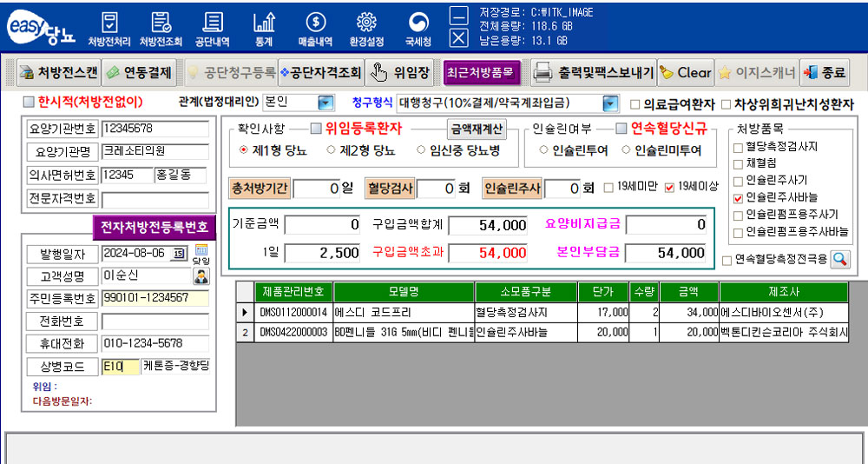Click the 처방전스캔 scan button
Screen dimensions: 868x464
coord(59,73)
